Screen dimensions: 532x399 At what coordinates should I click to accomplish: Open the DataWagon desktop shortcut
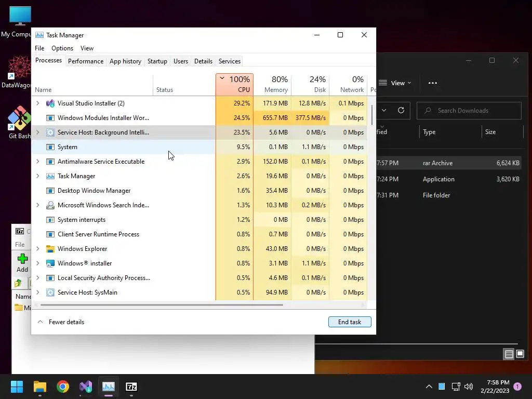tap(16, 72)
